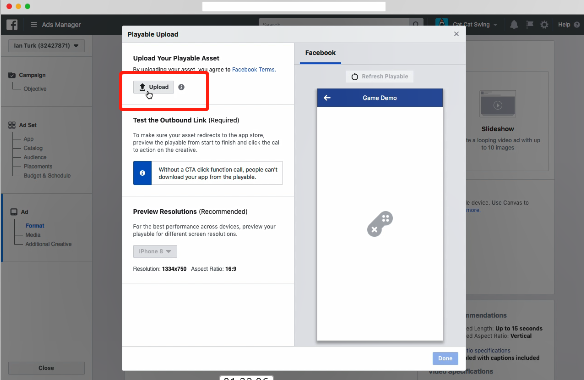
Task: Open the Facebook Terms link
Action: (x=254, y=69)
